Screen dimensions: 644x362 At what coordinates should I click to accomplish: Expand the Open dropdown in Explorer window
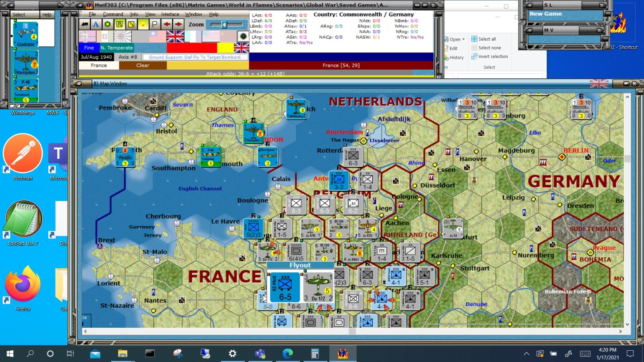[464, 39]
